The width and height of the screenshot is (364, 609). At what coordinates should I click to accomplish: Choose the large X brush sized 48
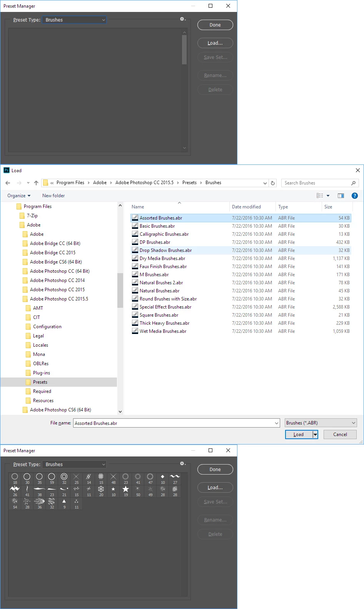(114, 479)
